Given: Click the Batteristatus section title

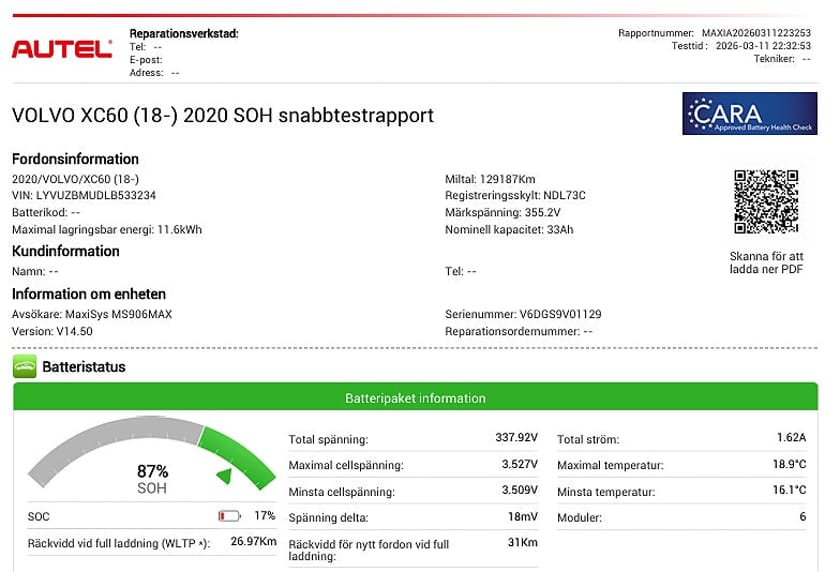Looking at the screenshot, I should 84,367.
